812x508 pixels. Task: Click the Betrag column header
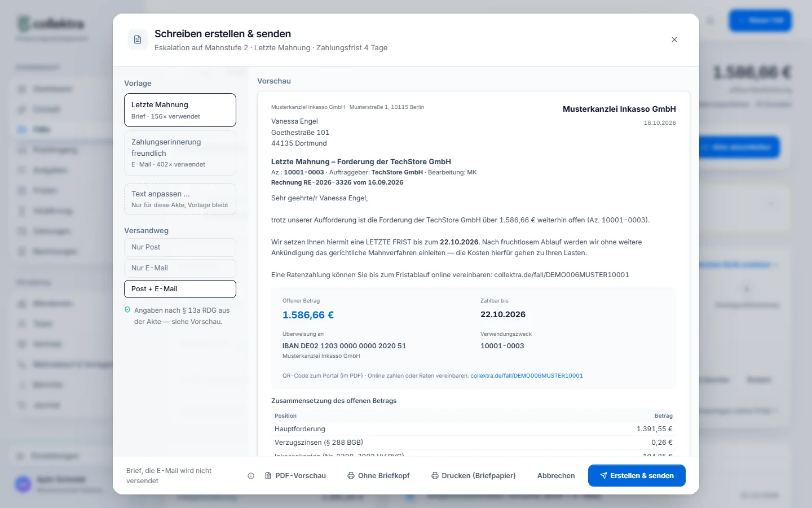pyautogui.click(x=663, y=416)
